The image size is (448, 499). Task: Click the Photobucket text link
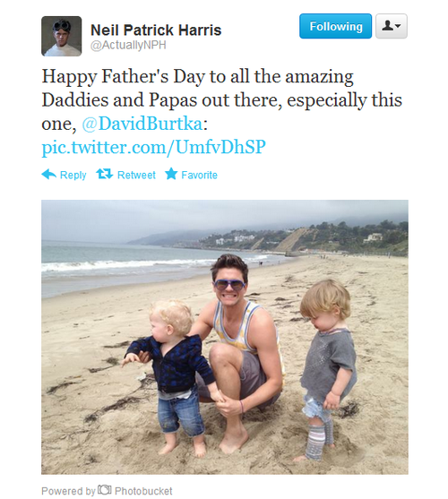coord(143,491)
